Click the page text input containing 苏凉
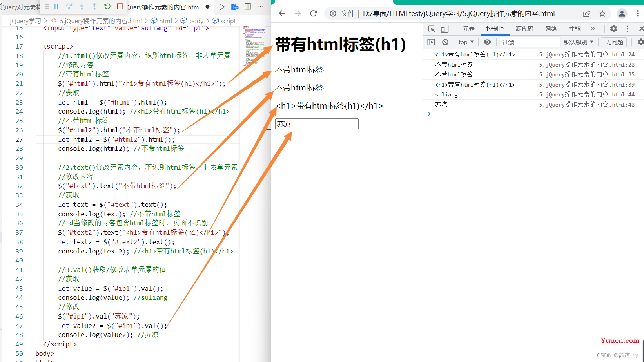This screenshot has height=362, width=644. pos(317,124)
